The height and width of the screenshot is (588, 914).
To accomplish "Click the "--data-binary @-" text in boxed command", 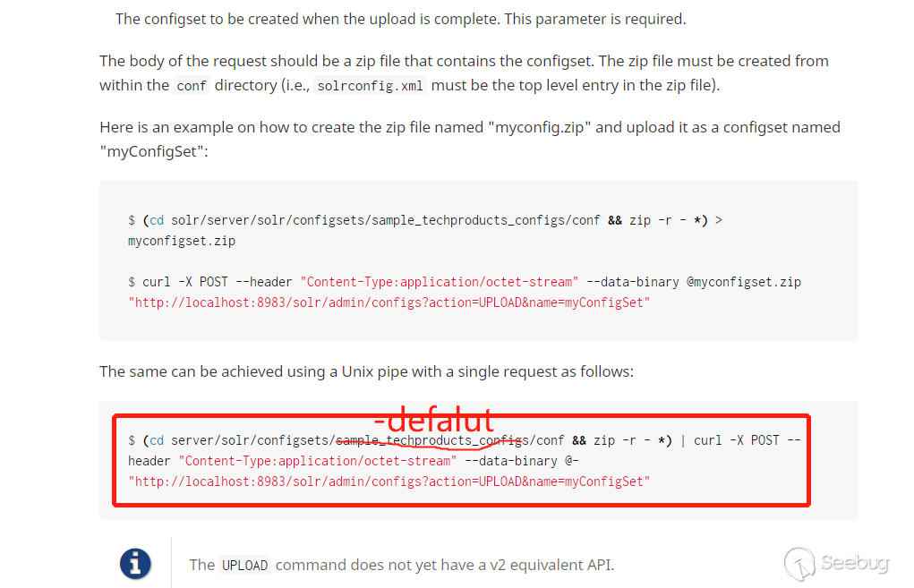I will (522, 461).
